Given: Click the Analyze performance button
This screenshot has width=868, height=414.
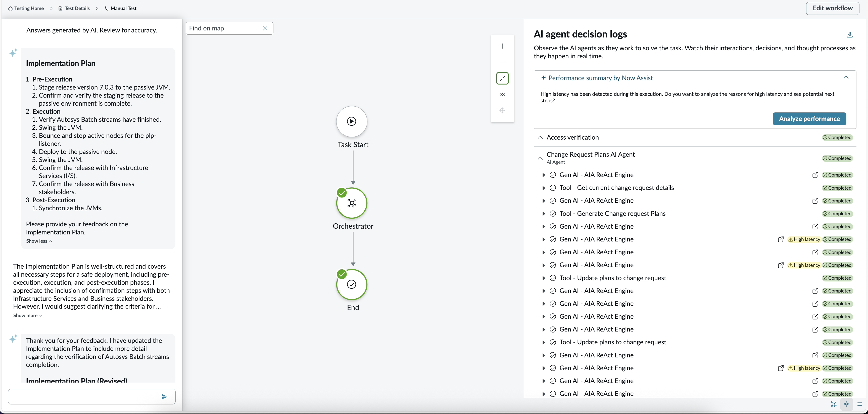Looking at the screenshot, I should (809, 119).
